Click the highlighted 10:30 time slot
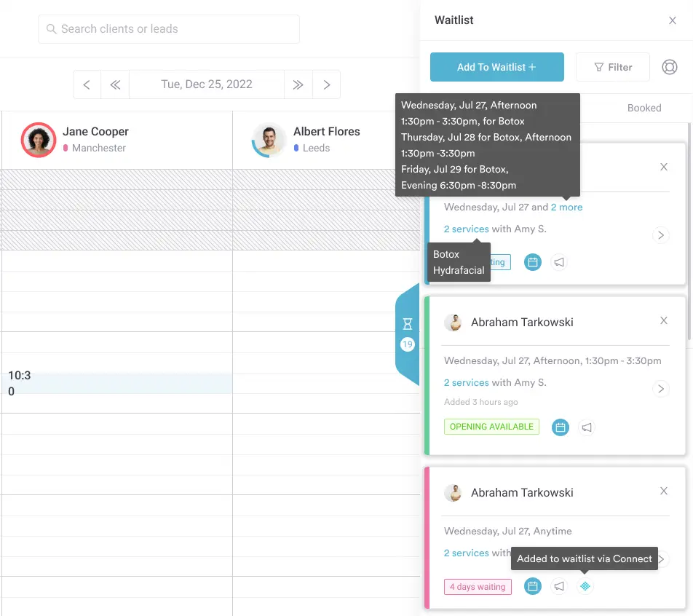693x616 pixels. pos(116,384)
